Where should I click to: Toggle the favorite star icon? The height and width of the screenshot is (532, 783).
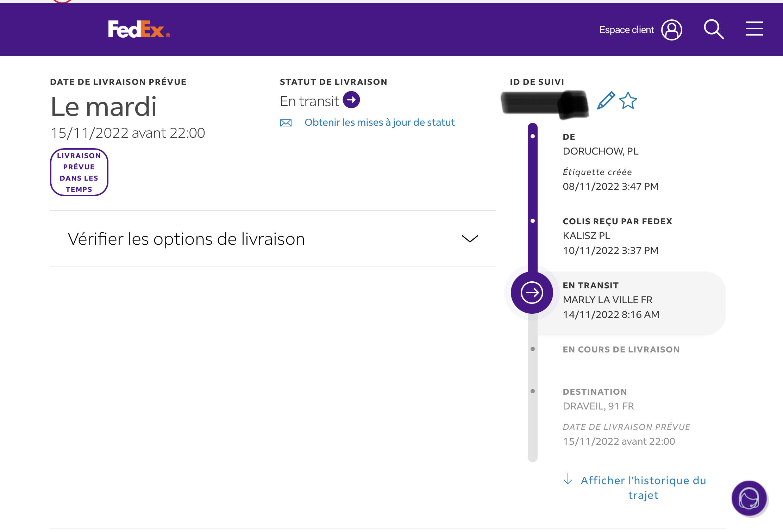tap(628, 101)
